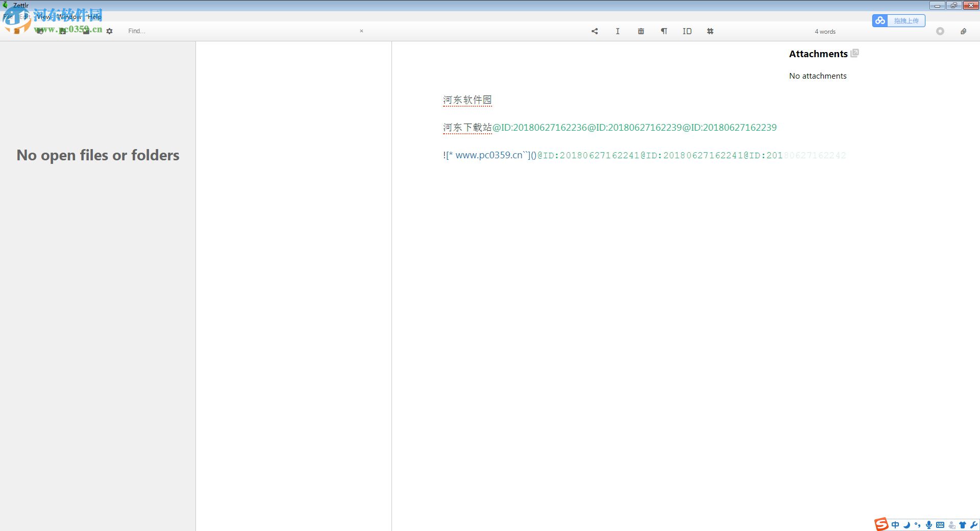Click the grey circle toolbar icon
980x531 pixels.
point(940,31)
